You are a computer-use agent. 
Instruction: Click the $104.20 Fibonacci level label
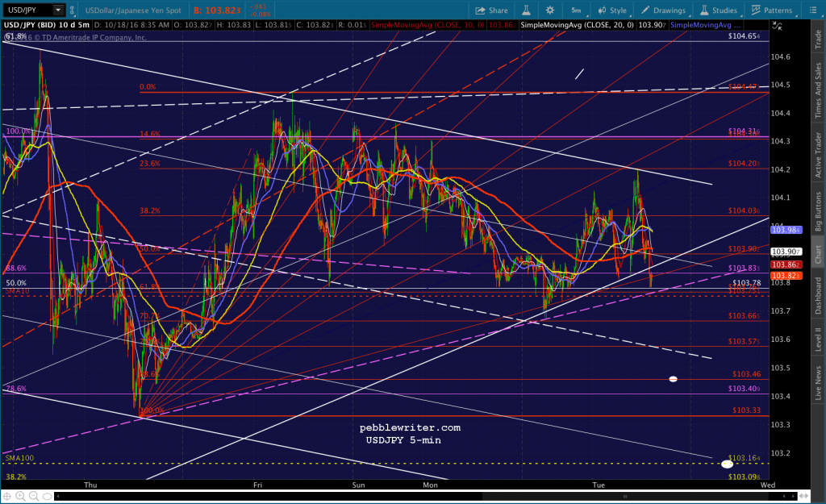click(744, 163)
